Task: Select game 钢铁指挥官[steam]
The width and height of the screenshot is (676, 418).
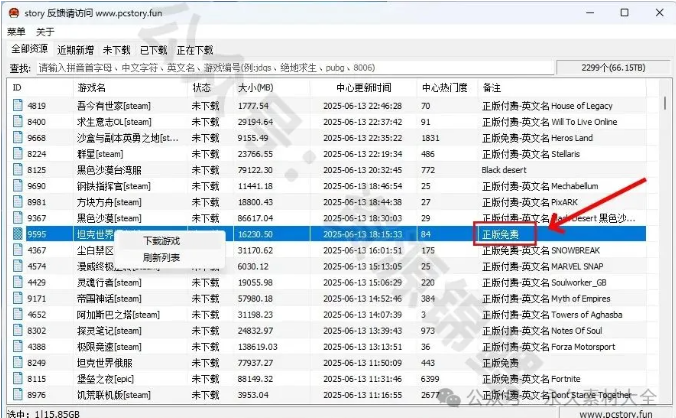Action: [114, 186]
